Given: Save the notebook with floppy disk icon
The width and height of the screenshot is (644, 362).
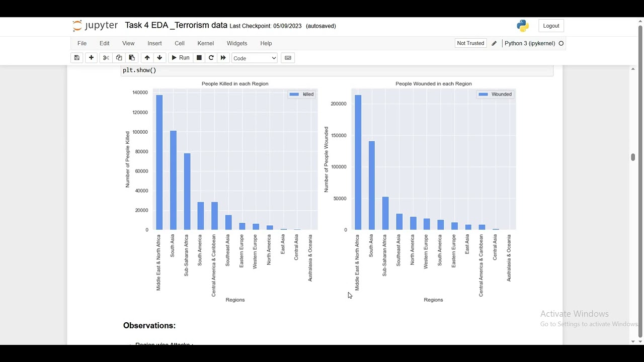Looking at the screenshot, I should [x=77, y=58].
